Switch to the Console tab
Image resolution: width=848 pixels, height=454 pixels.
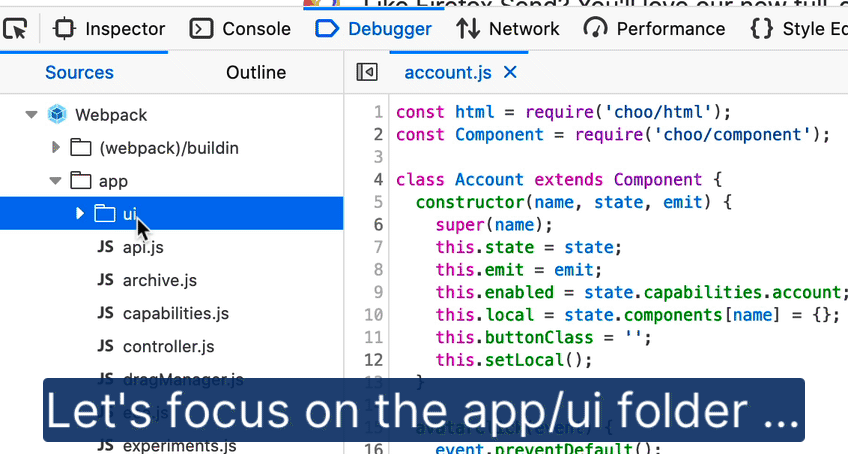(240, 29)
